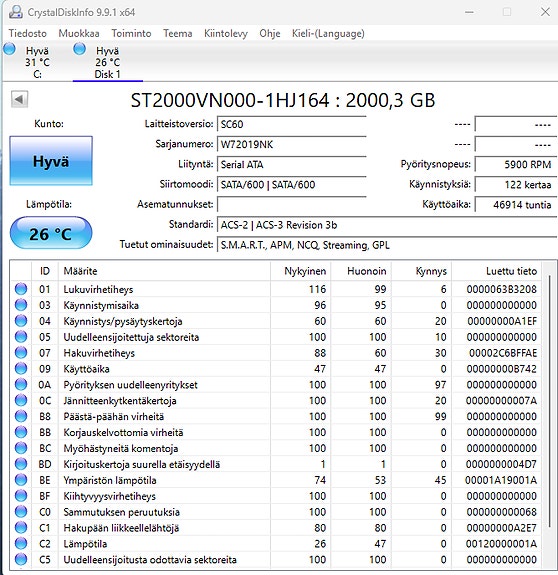This screenshot has height=575, width=558.
Task: Click the blue status orb for Disk 1
Action: [80, 49]
